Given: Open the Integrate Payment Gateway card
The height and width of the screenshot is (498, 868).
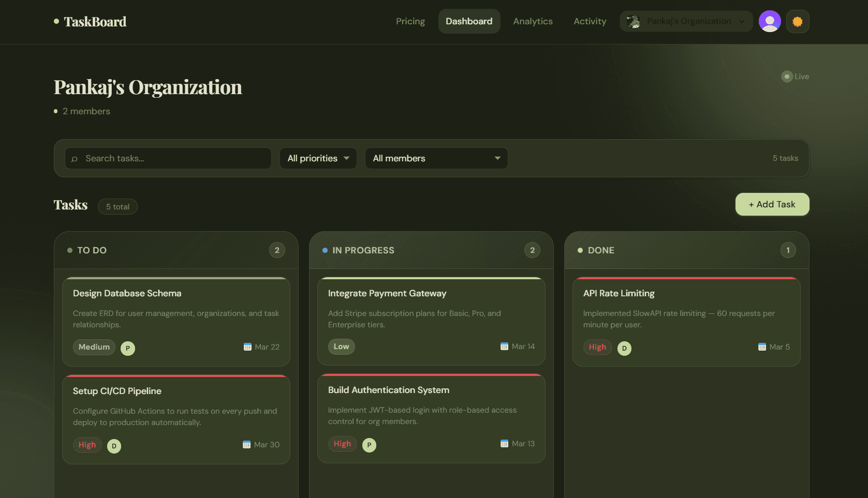Looking at the screenshot, I should point(432,321).
